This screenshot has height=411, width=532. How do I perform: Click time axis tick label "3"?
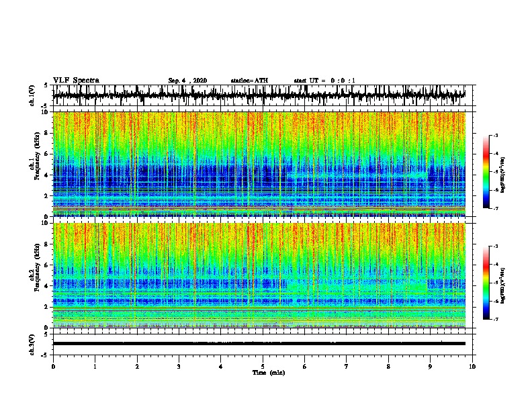click(x=179, y=367)
